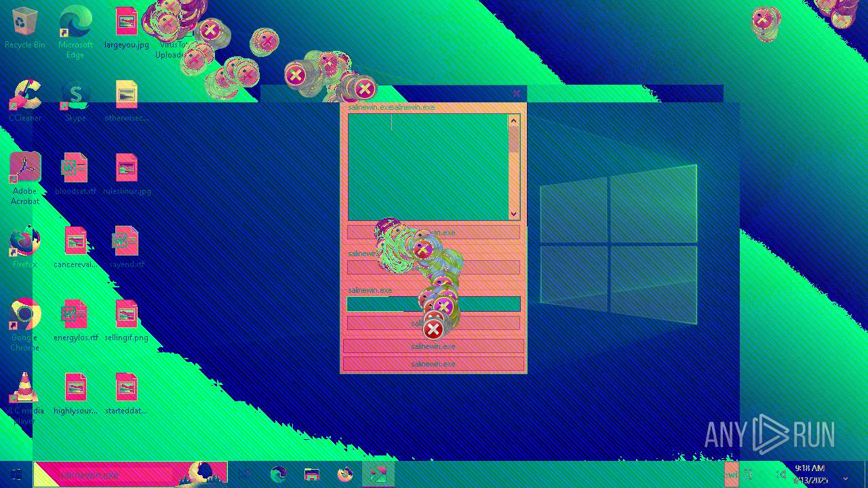Click the text area scrollbar up arrow
Screen dimensions: 868x488
pos(513,121)
